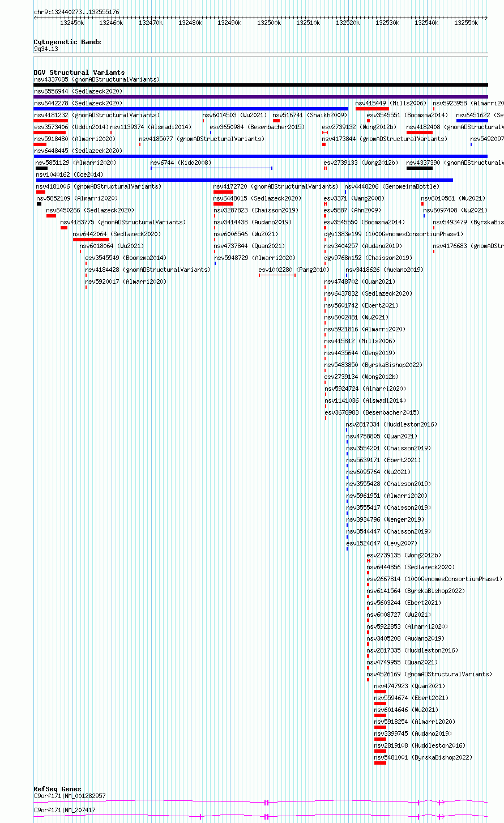
Task: Click ruler tick label 132450k
Action: point(72,23)
